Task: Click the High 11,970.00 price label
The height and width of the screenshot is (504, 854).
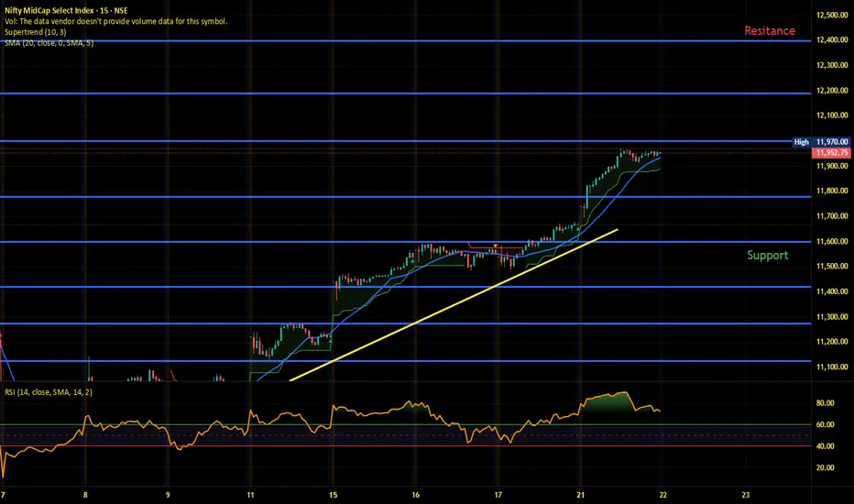Action: point(821,142)
